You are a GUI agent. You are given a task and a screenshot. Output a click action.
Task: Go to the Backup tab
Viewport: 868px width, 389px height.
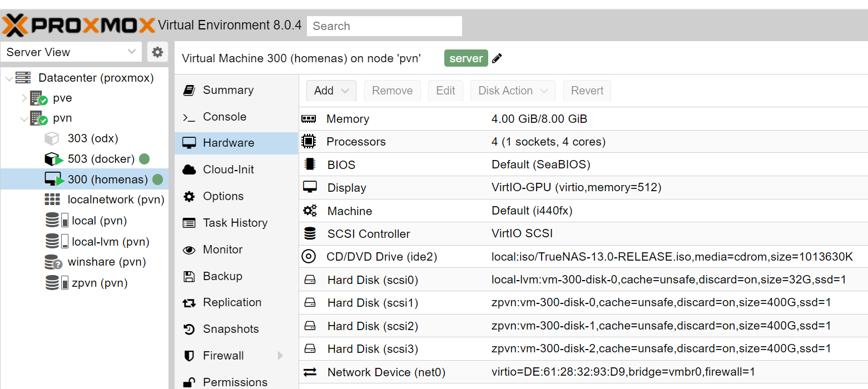click(222, 276)
